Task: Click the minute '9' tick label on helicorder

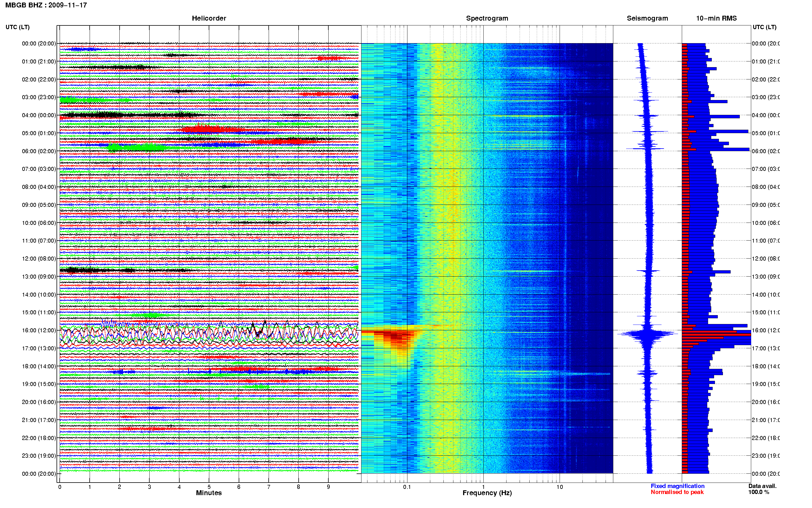Action: [x=328, y=487]
